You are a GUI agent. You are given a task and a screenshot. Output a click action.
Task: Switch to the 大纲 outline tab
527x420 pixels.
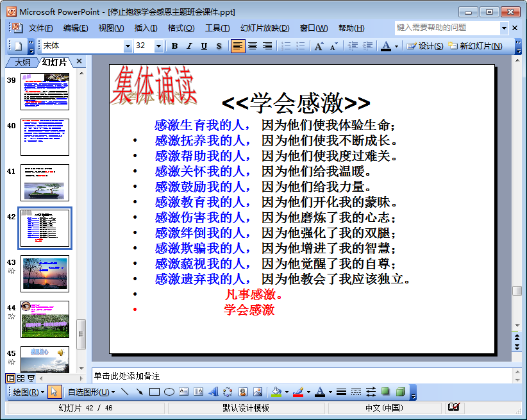(22, 62)
